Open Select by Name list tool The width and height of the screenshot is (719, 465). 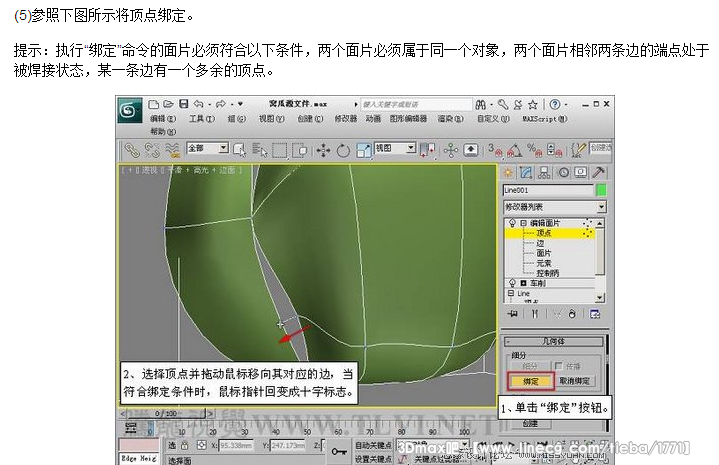(260, 150)
